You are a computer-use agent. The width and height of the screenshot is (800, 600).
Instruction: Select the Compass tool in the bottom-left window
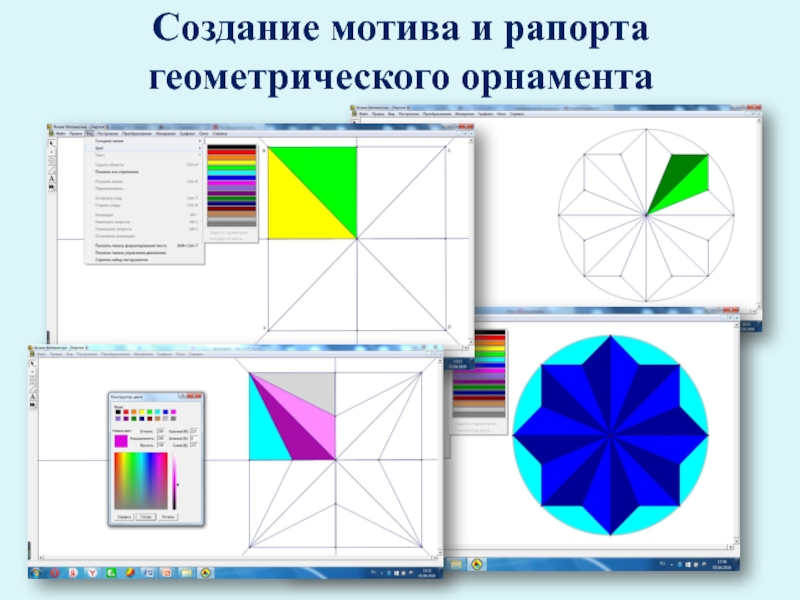(33, 380)
